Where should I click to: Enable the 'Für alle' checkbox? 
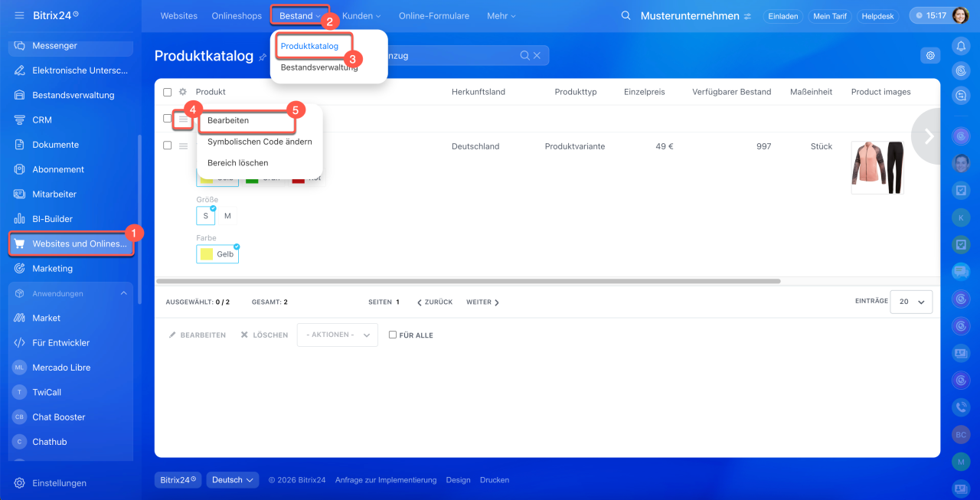393,335
